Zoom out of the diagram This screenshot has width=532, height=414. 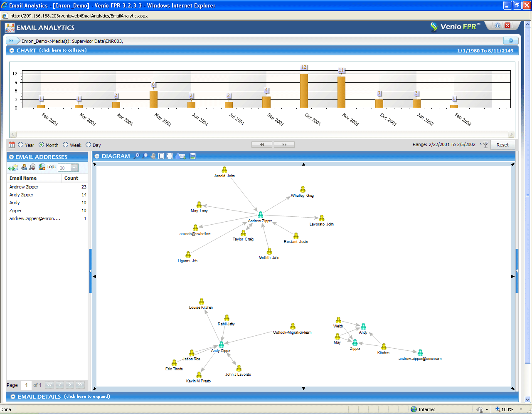pos(145,156)
